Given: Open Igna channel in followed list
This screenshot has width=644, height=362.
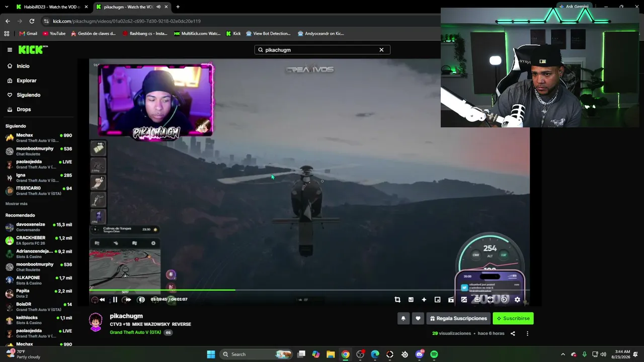Looking at the screenshot, I should tap(38, 177).
